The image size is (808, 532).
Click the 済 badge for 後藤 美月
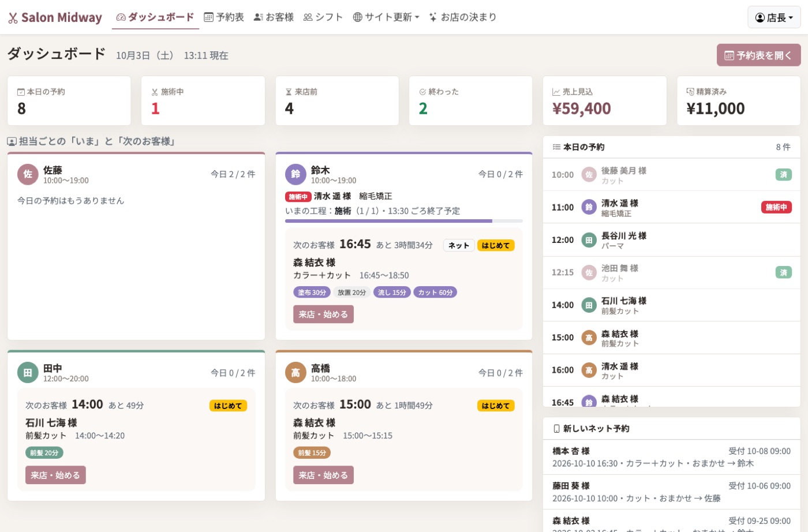[x=783, y=174]
